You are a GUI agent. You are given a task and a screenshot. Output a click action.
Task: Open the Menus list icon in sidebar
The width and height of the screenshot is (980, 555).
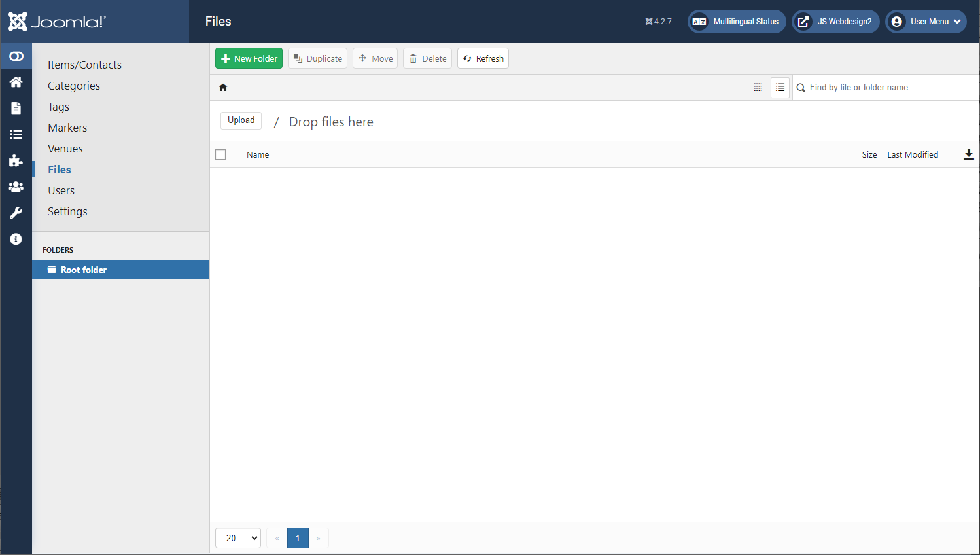[16, 134]
